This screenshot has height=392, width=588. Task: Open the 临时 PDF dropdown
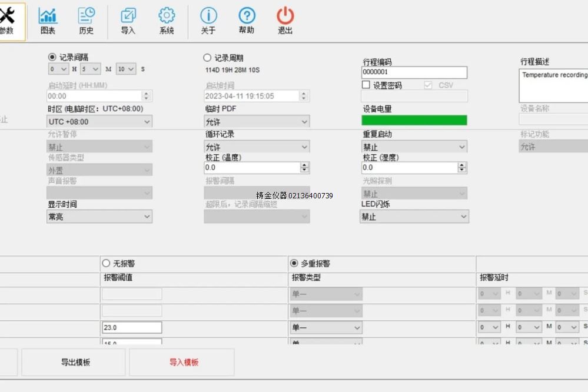[x=257, y=122]
